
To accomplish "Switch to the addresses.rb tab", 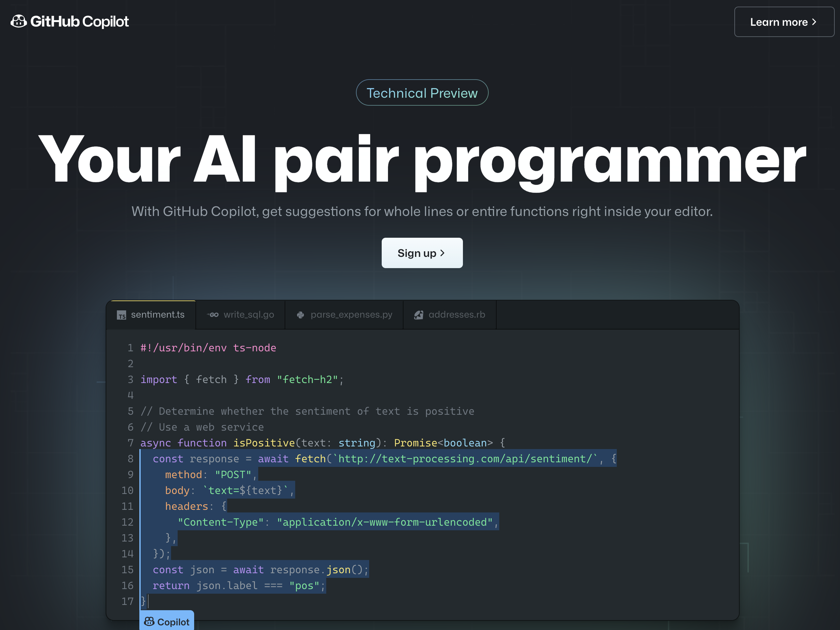I will pyautogui.click(x=450, y=315).
